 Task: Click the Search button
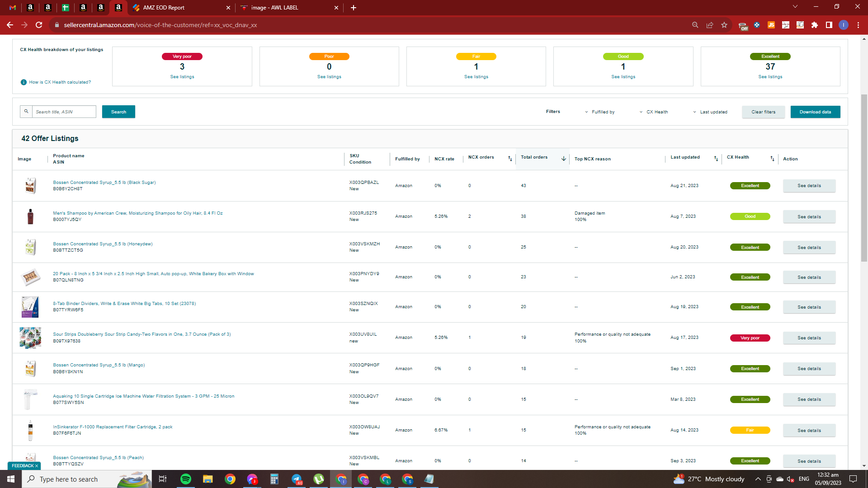click(x=118, y=112)
